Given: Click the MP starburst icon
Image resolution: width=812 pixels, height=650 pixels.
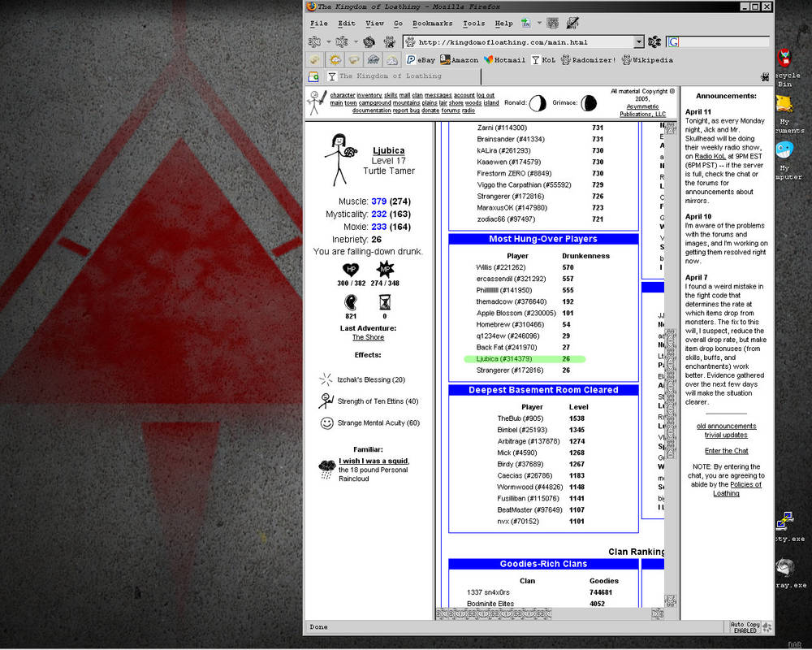Looking at the screenshot, I should (x=385, y=270).
